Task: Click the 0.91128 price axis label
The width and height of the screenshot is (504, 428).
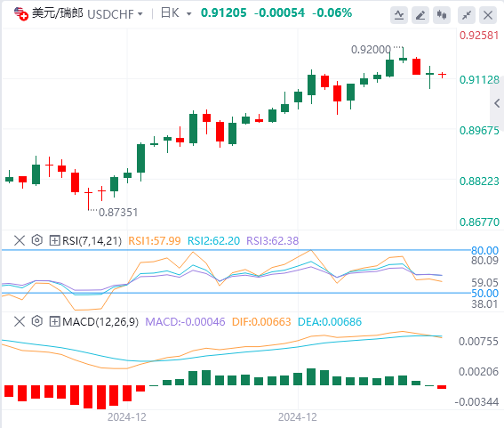Action: (479, 80)
